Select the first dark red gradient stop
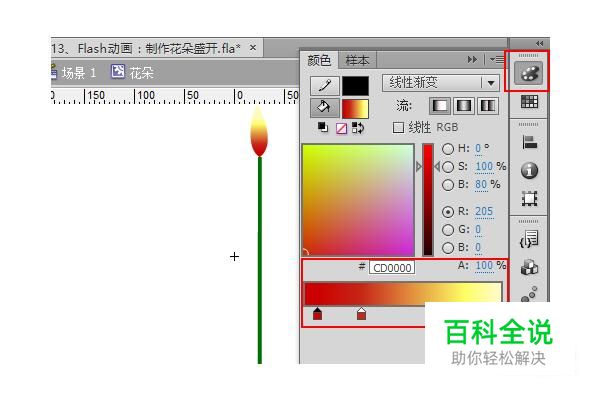Image resolution: width=600 pixels, height=400 pixels. point(317,313)
